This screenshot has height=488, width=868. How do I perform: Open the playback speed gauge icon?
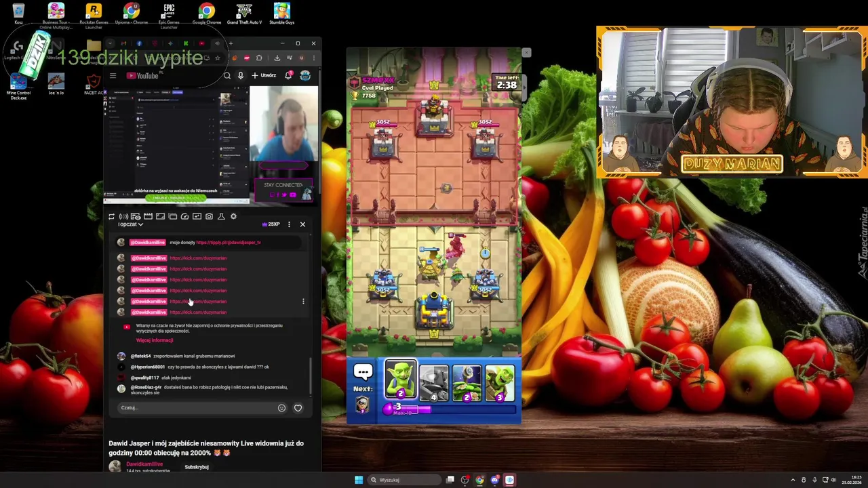click(184, 216)
